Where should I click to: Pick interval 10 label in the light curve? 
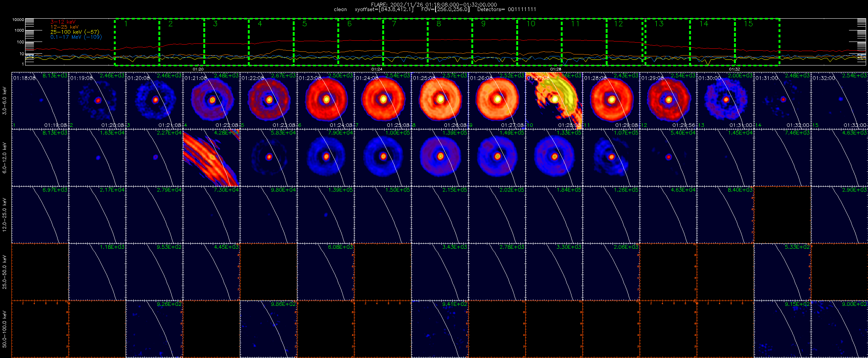531,24
